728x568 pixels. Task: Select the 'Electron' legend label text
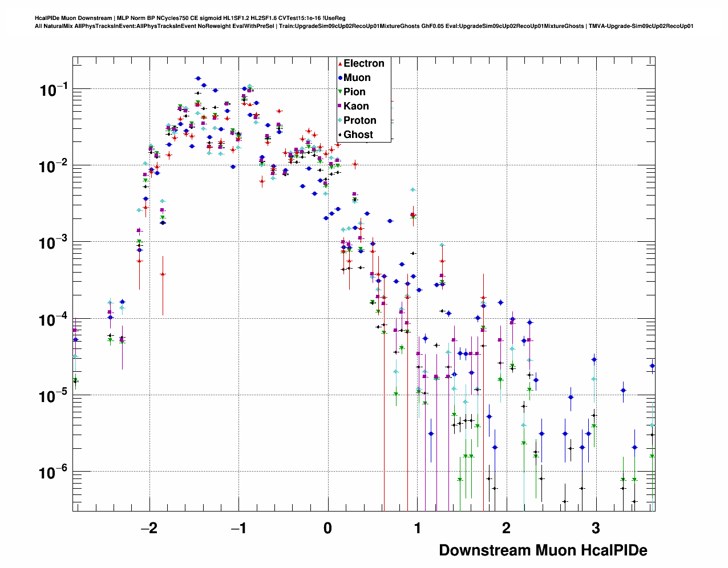363,63
